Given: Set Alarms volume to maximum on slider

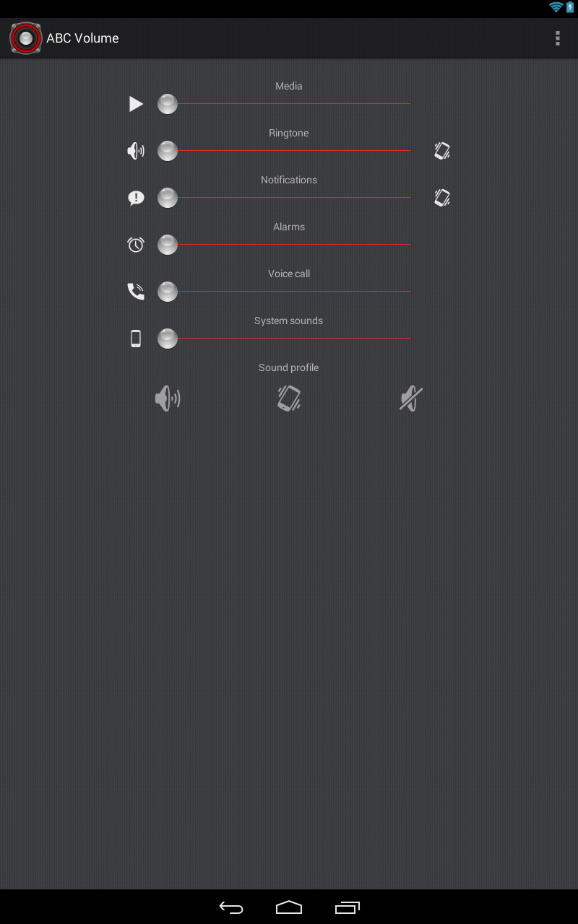Looking at the screenshot, I should point(410,245).
